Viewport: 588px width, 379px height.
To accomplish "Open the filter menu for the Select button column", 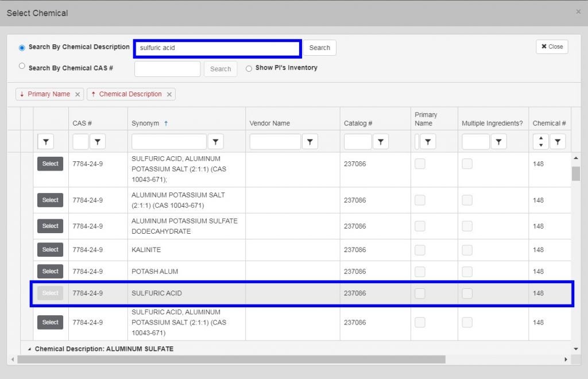I will pos(46,142).
